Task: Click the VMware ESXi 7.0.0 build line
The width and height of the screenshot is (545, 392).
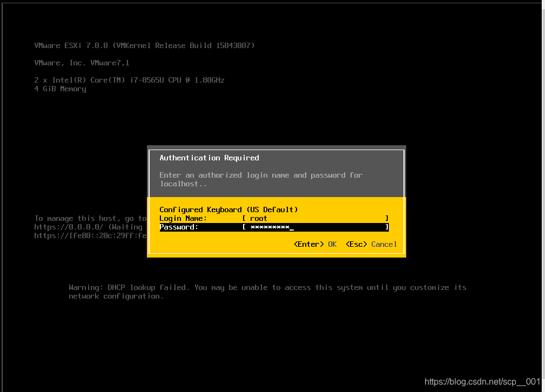Action: point(144,45)
